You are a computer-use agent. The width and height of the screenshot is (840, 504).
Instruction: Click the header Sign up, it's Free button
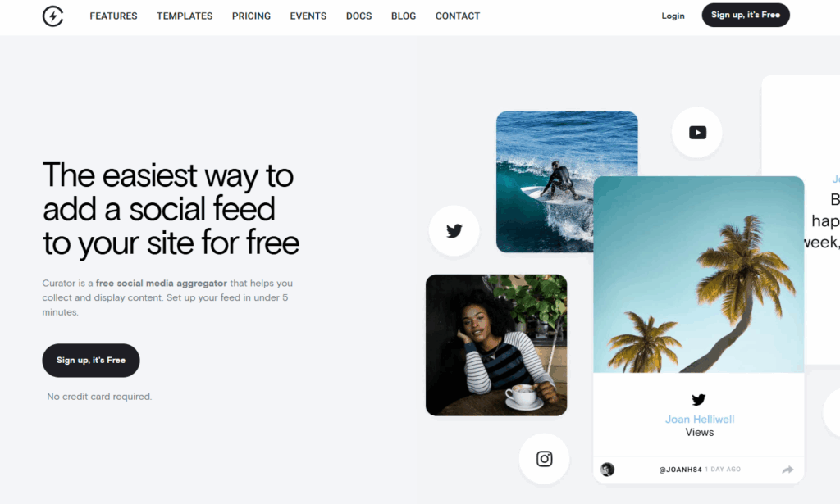point(746,15)
